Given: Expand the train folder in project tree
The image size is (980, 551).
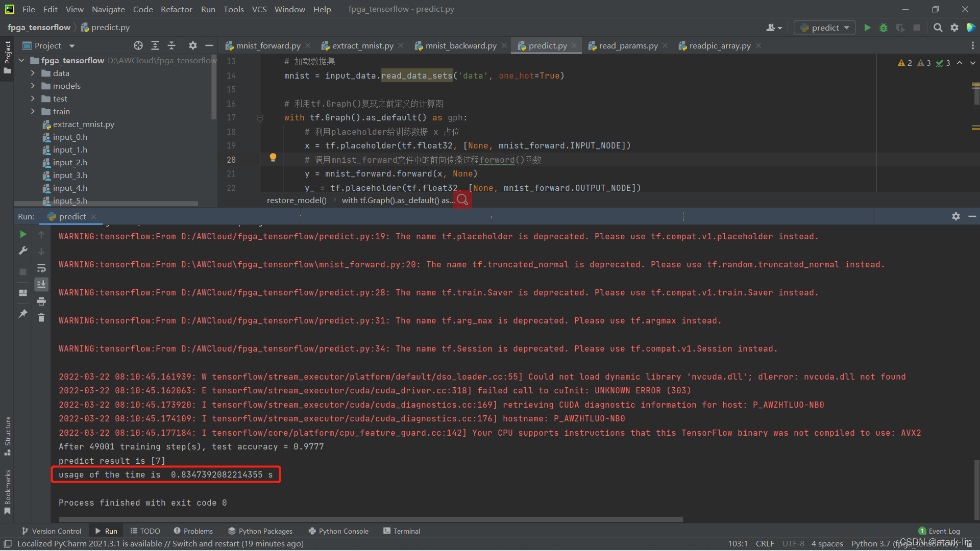Looking at the screenshot, I should (33, 111).
